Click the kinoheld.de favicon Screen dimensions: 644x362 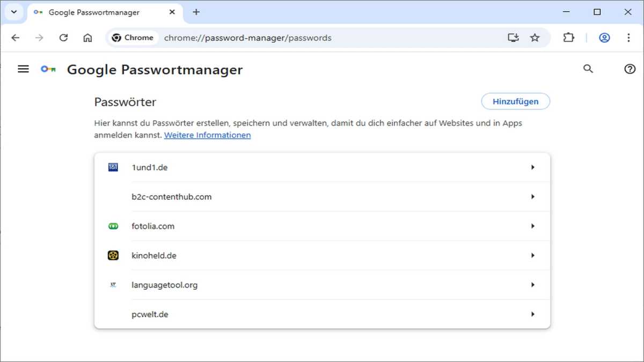pyautogui.click(x=113, y=255)
